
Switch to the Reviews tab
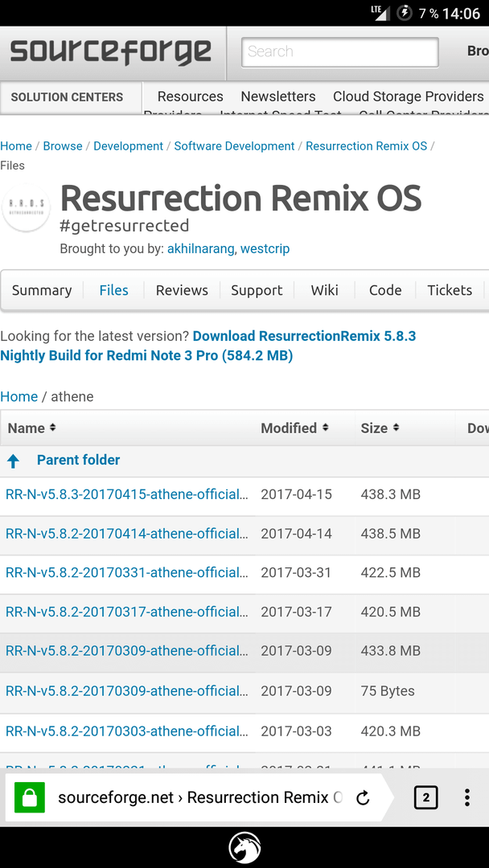click(182, 290)
